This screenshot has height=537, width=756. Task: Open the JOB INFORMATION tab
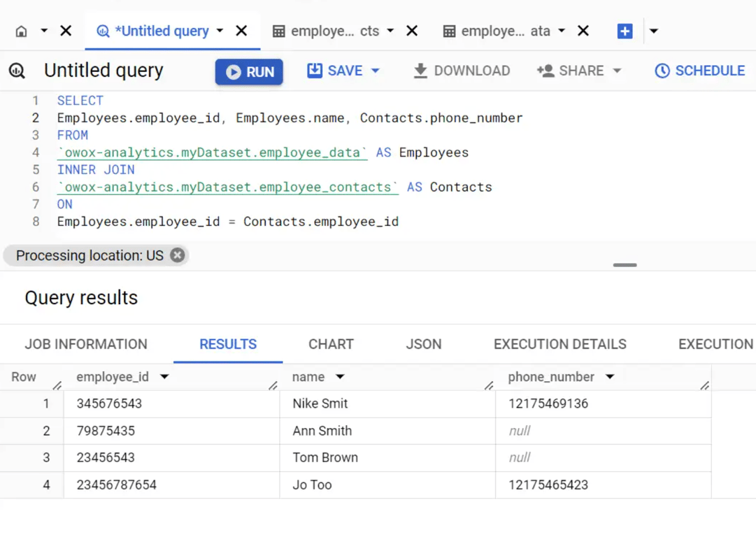coord(86,344)
